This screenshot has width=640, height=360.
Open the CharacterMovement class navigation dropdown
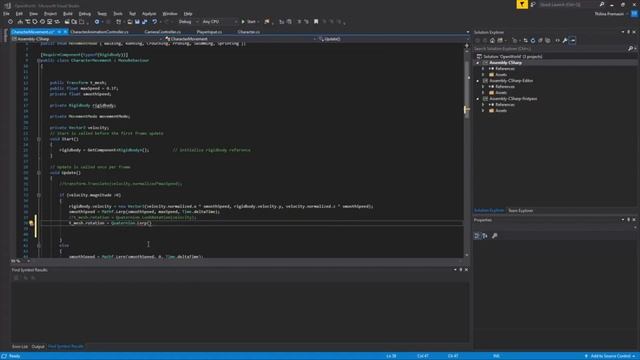click(x=240, y=39)
